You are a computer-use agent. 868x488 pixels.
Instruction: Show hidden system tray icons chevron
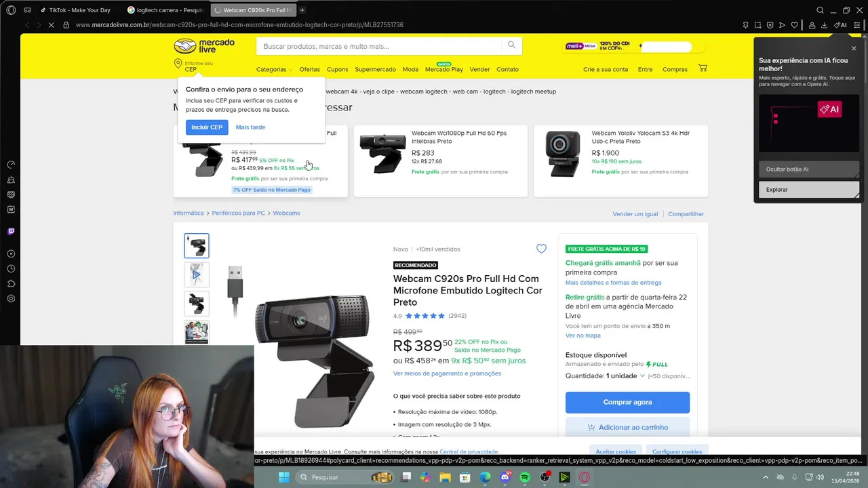[x=766, y=477]
